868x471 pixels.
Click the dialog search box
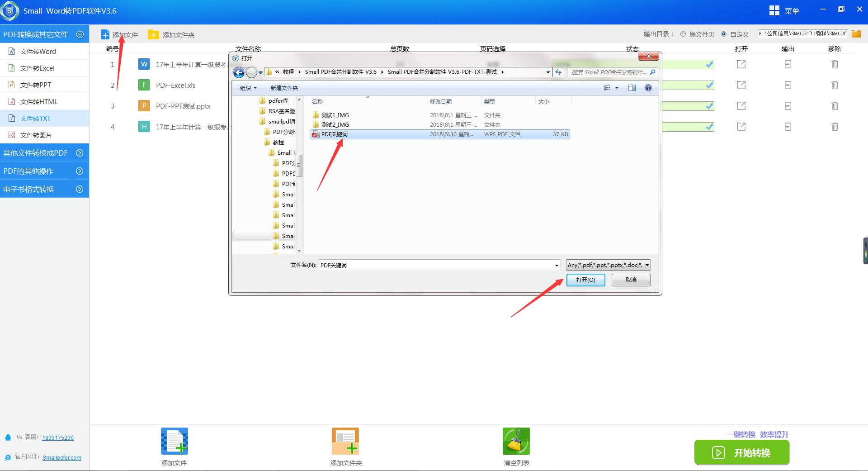(x=612, y=72)
